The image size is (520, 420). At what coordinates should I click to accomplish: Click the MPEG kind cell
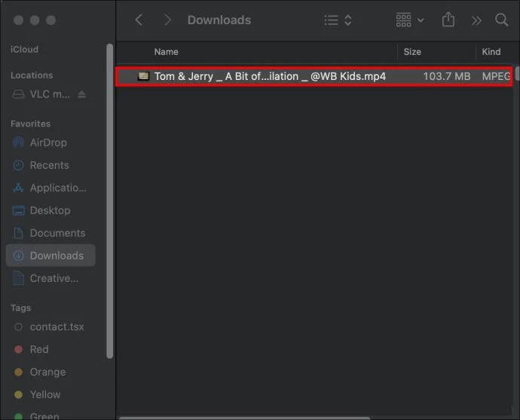pyautogui.click(x=496, y=76)
